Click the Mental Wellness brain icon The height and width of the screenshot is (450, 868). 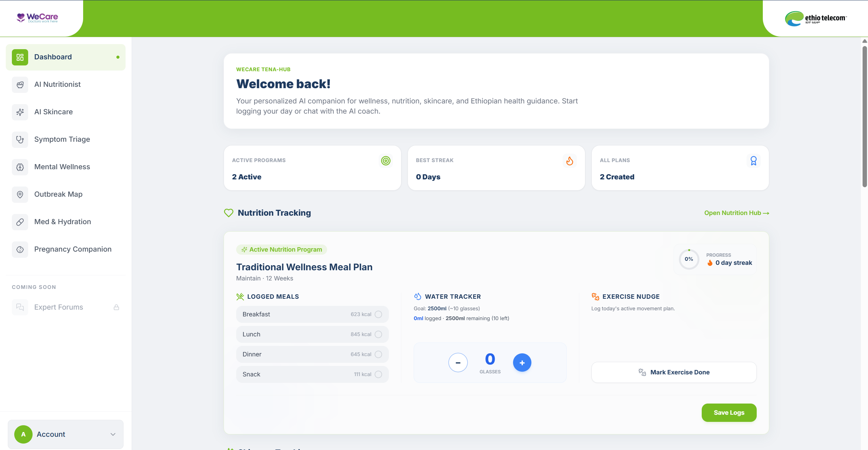pyautogui.click(x=20, y=167)
